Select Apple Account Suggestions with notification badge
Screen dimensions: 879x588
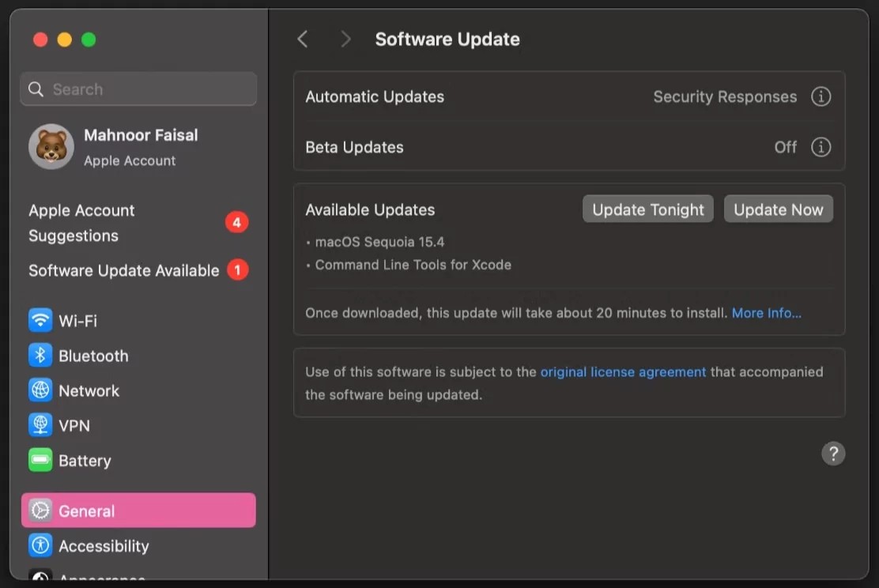point(81,223)
